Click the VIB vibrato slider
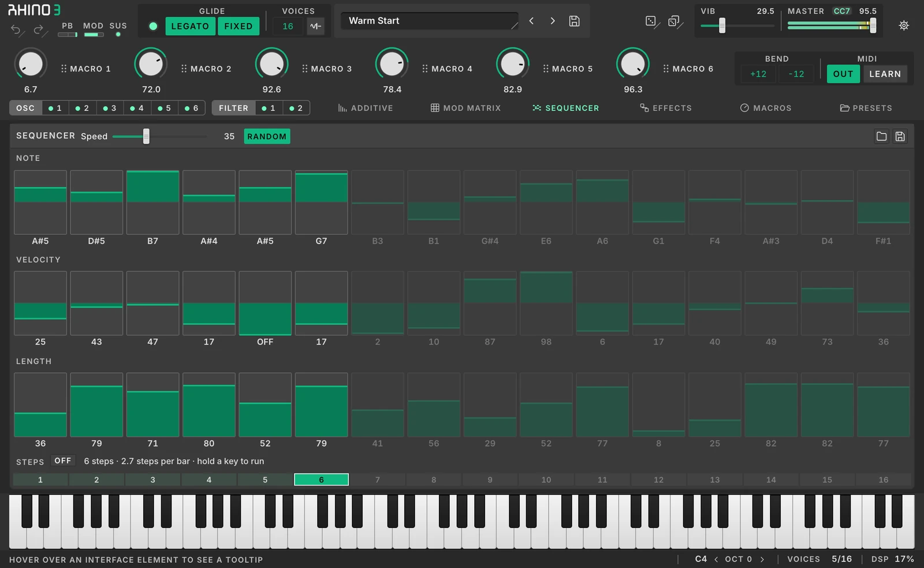924x568 pixels. click(737, 25)
